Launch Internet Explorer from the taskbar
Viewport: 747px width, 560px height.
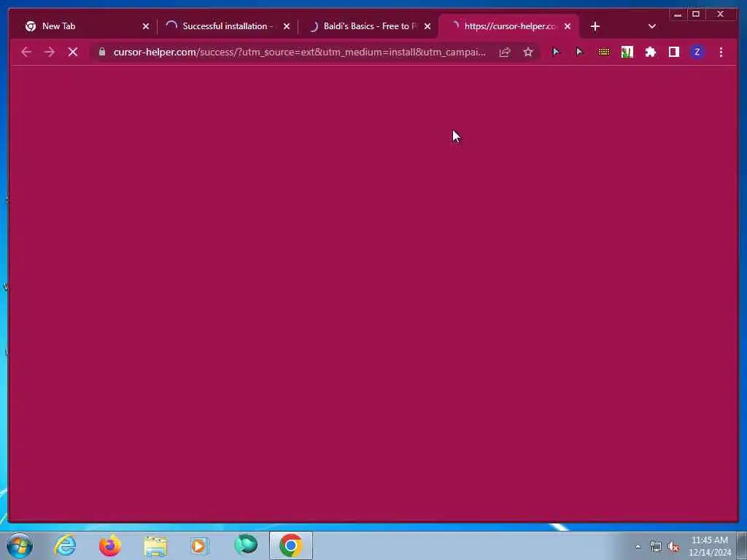pos(65,545)
